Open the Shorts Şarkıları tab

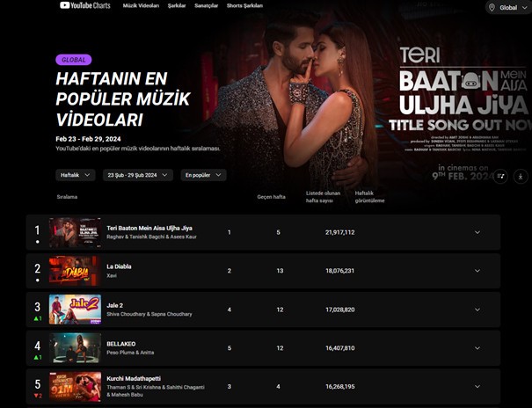pyautogui.click(x=244, y=6)
